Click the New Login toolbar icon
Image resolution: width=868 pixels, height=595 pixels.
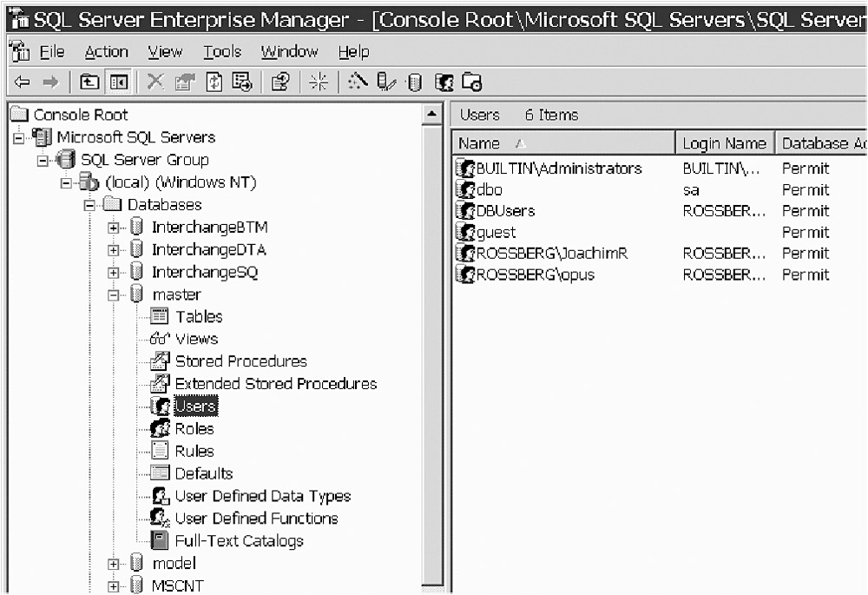click(444, 83)
